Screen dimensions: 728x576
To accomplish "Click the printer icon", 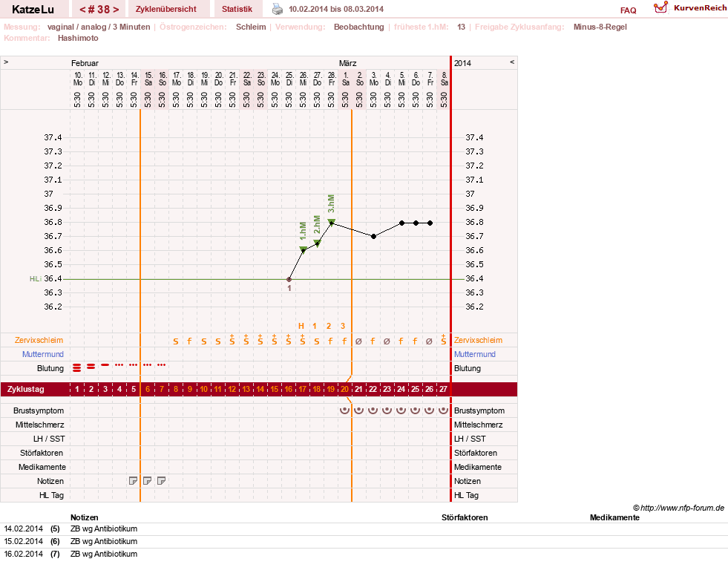I will pyautogui.click(x=278, y=9).
